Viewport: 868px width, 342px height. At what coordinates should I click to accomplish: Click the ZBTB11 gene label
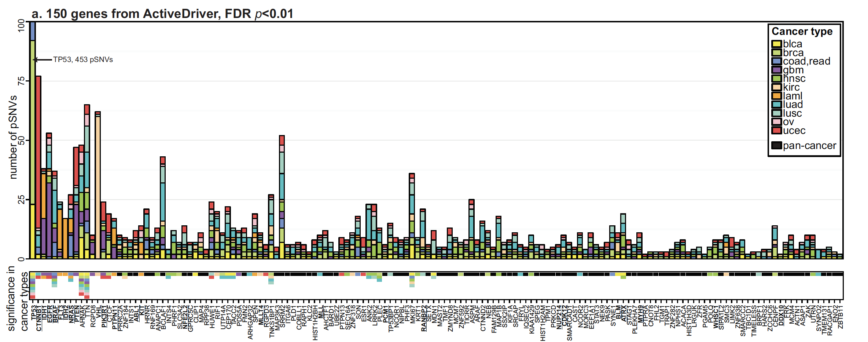[841, 317]
